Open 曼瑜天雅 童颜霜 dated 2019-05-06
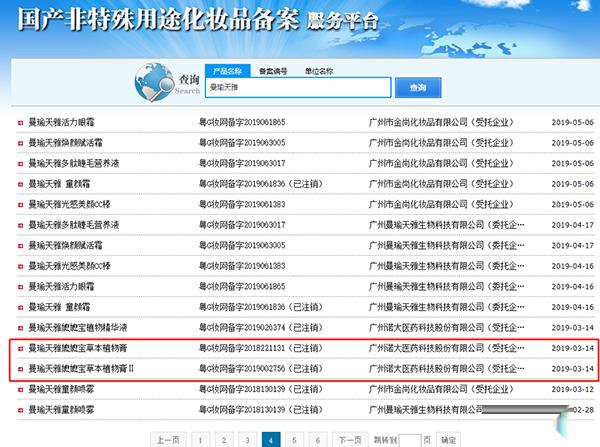The image size is (600, 447). coord(59,184)
